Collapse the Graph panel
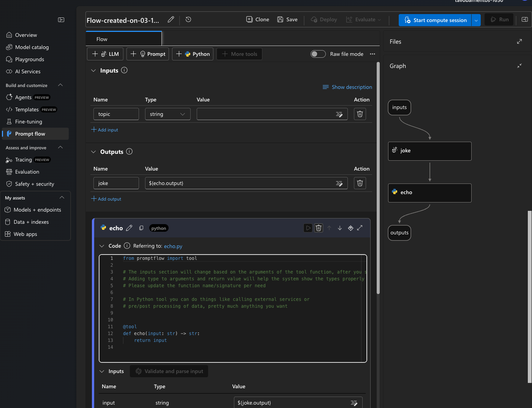Screen dimensions: 532x408 pyautogui.click(x=519, y=66)
